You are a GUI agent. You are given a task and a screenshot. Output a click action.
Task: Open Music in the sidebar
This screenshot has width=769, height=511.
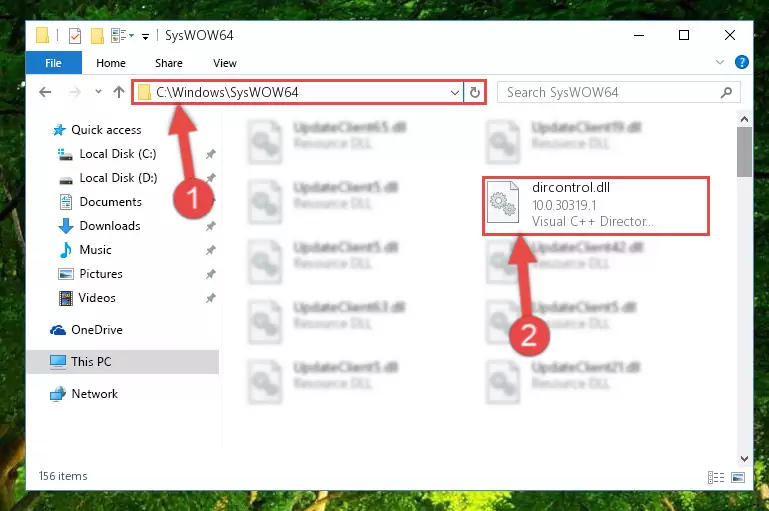click(95, 250)
